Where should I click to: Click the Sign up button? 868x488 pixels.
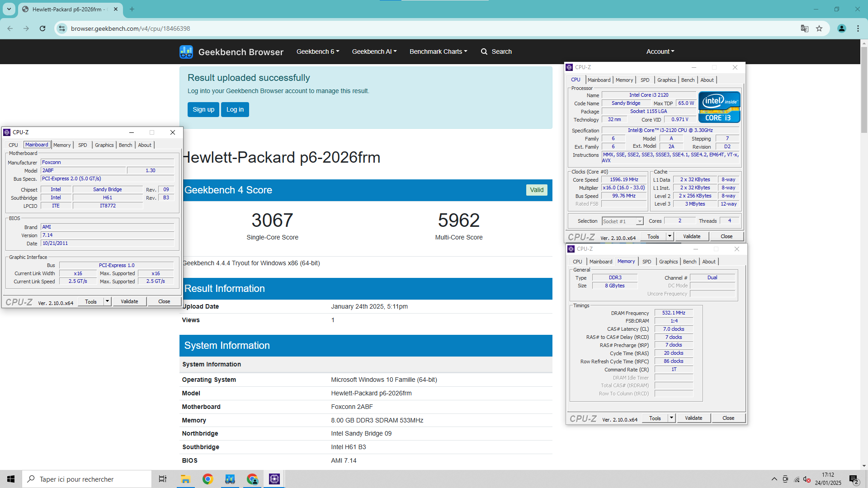[x=203, y=109]
